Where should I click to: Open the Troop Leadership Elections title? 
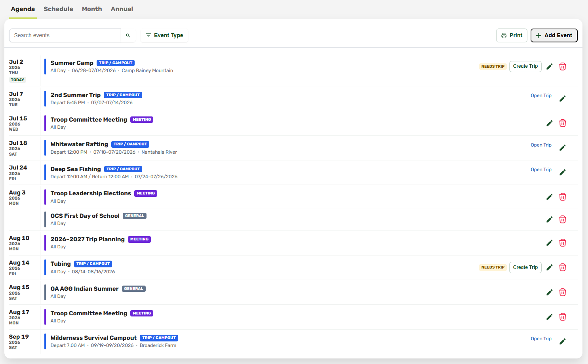tap(91, 193)
